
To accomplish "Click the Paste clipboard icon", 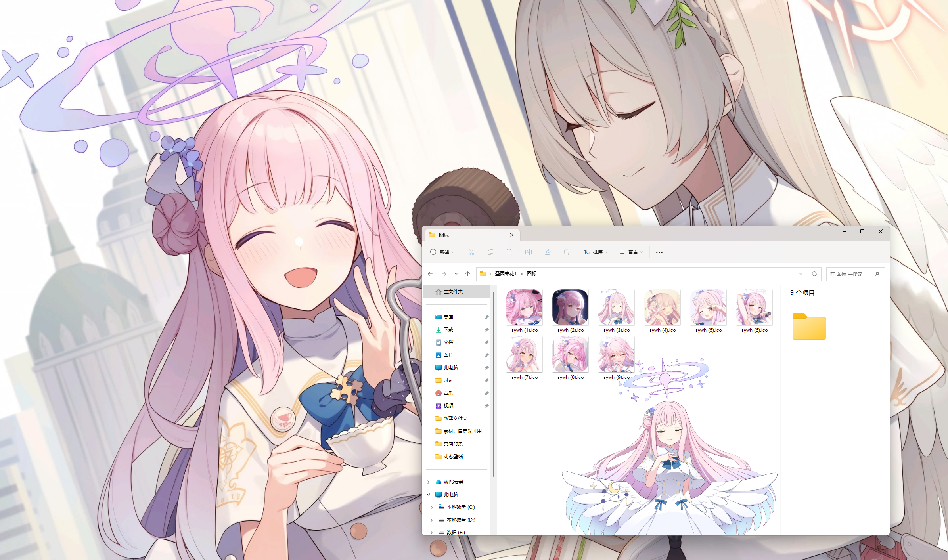I will click(x=509, y=252).
